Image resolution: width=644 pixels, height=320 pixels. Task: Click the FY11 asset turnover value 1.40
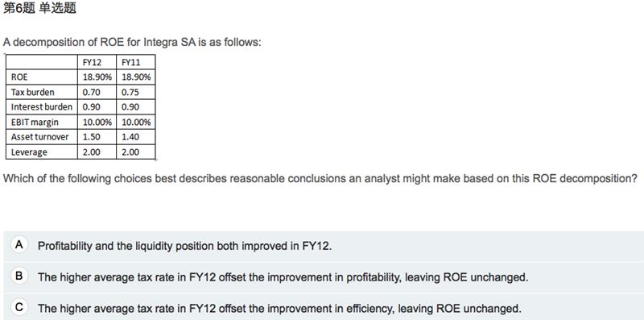tap(130, 137)
